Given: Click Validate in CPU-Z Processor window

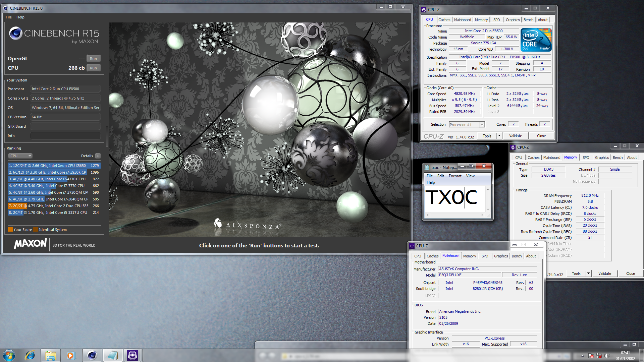Looking at the screenshot, I should [x=516, y=136].
